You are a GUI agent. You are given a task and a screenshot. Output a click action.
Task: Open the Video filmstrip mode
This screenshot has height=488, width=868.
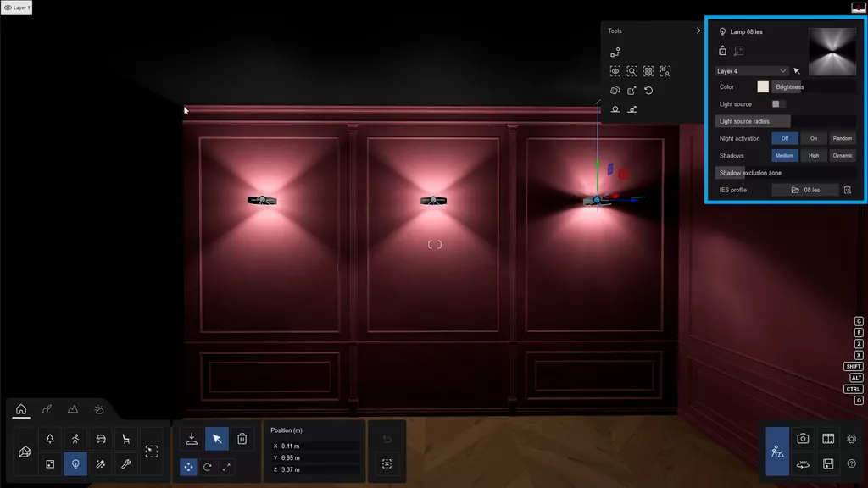pos(828,439)
